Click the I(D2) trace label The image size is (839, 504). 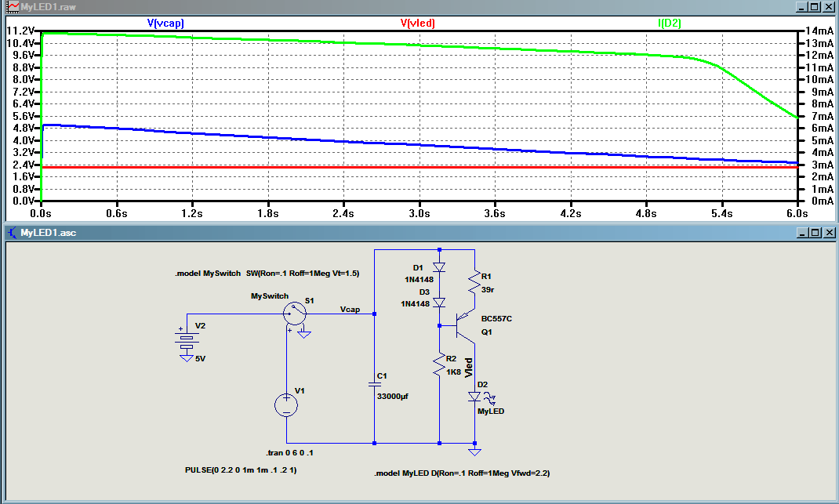point(669,23)
